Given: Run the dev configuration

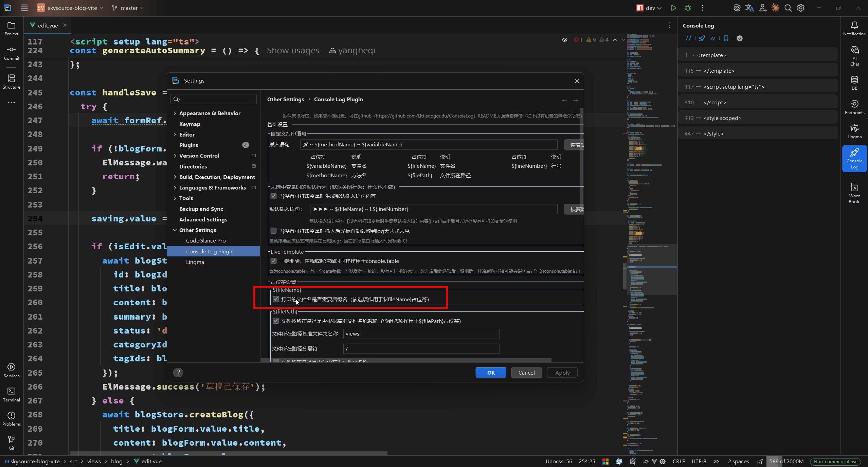Looking at the screenshot, I should point(673,8).
